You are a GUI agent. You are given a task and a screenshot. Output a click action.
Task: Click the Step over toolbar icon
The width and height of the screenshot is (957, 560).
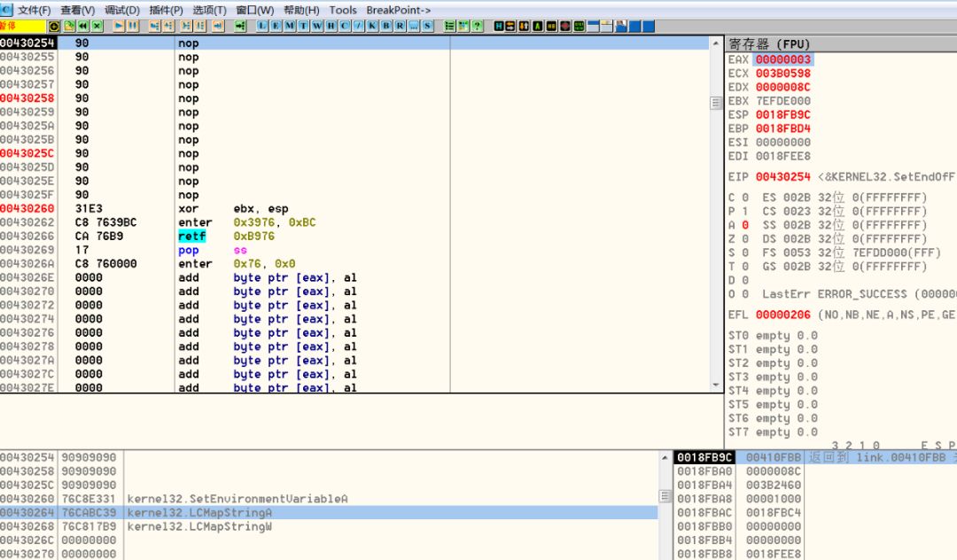tap(167, 27)
